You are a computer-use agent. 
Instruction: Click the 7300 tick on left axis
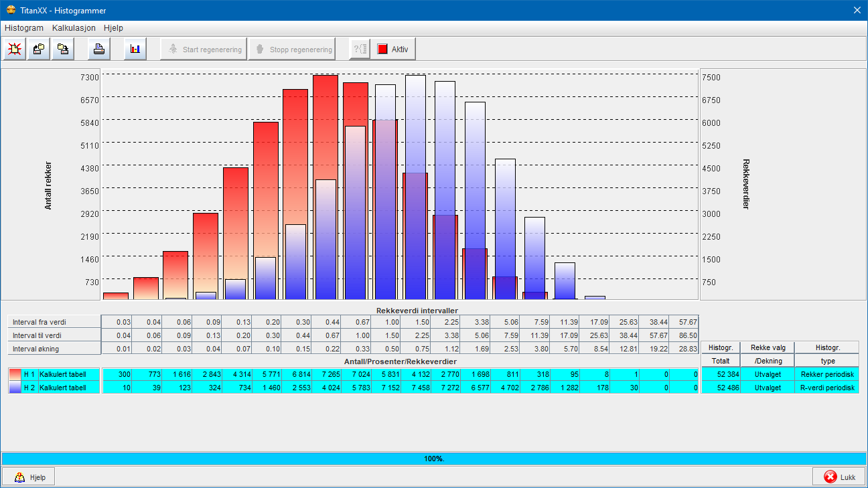pos(90,77)
